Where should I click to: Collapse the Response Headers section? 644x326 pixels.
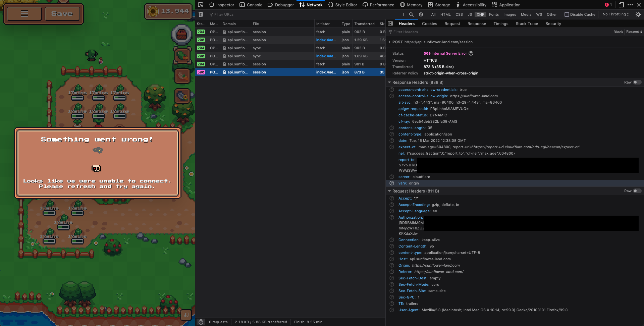point(389,82)
